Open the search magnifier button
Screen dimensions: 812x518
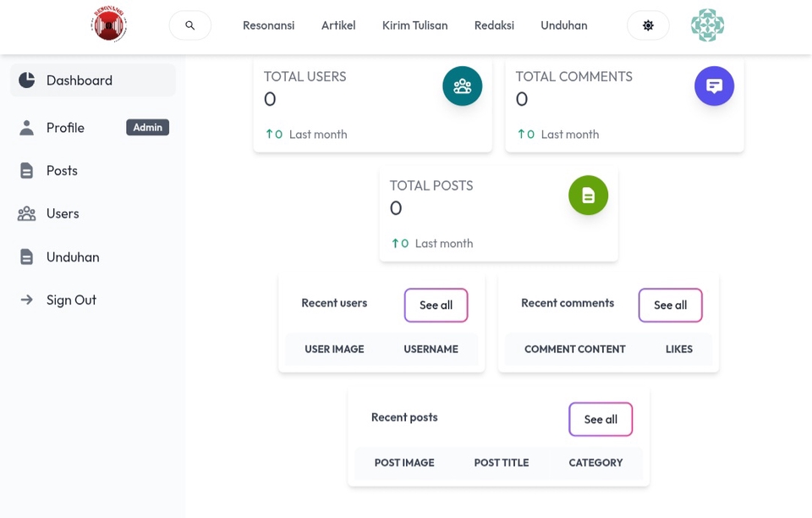pos(190,25)
